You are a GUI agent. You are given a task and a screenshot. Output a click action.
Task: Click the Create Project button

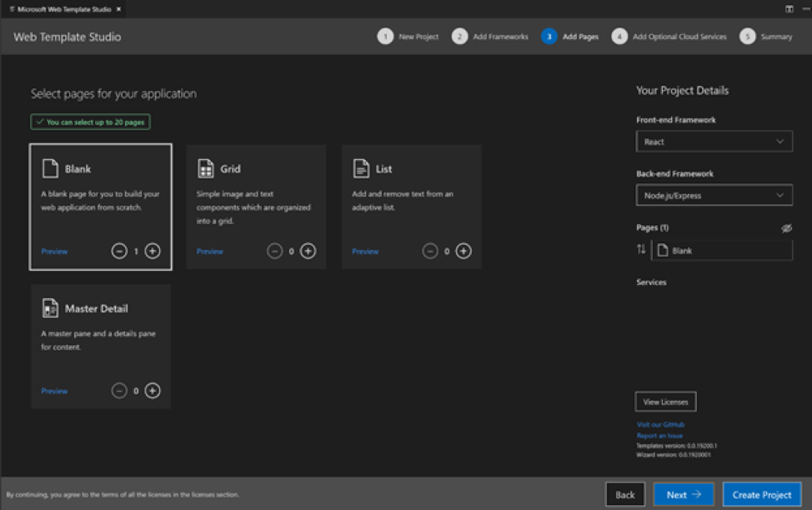coord(762,494)
